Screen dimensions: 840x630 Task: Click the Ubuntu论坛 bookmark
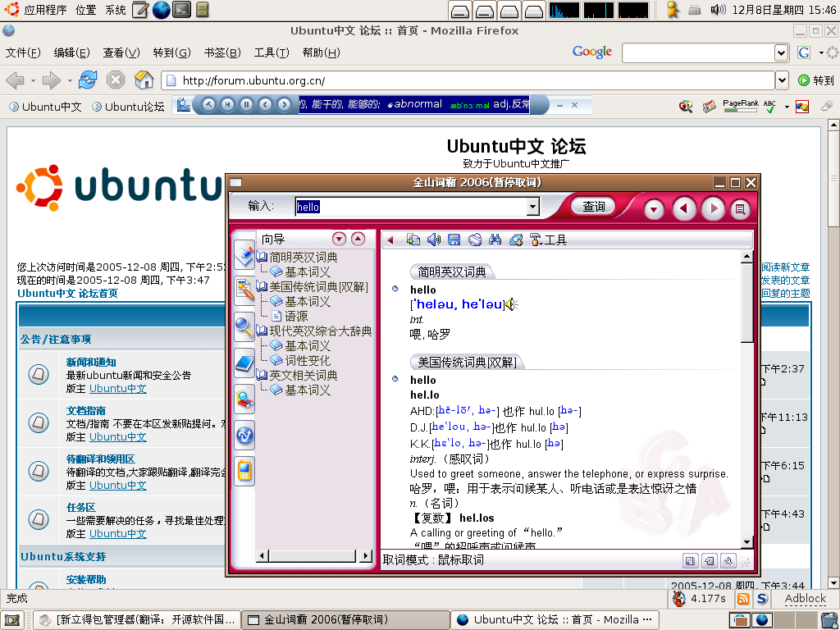(129, 107)
